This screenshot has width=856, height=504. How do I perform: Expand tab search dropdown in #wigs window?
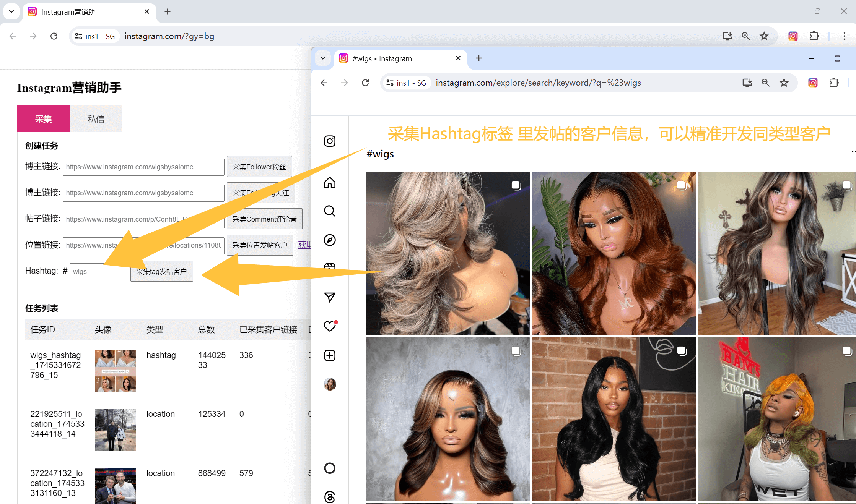pos(323,58)
